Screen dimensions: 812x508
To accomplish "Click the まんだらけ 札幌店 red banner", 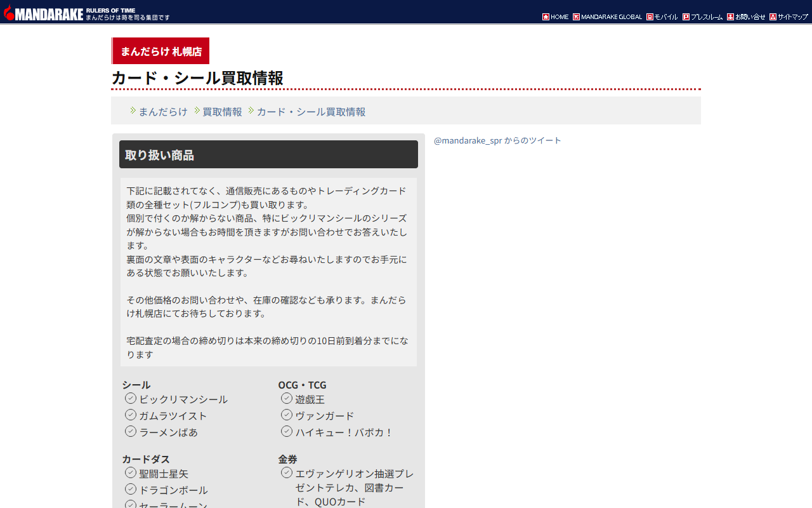I will [160, 51].
